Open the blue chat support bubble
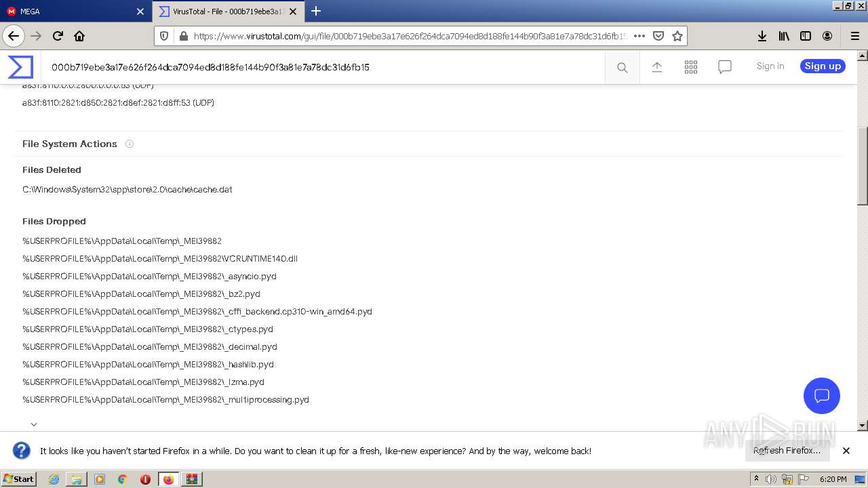This screenshot has width=868, height=488. (822, 396)
